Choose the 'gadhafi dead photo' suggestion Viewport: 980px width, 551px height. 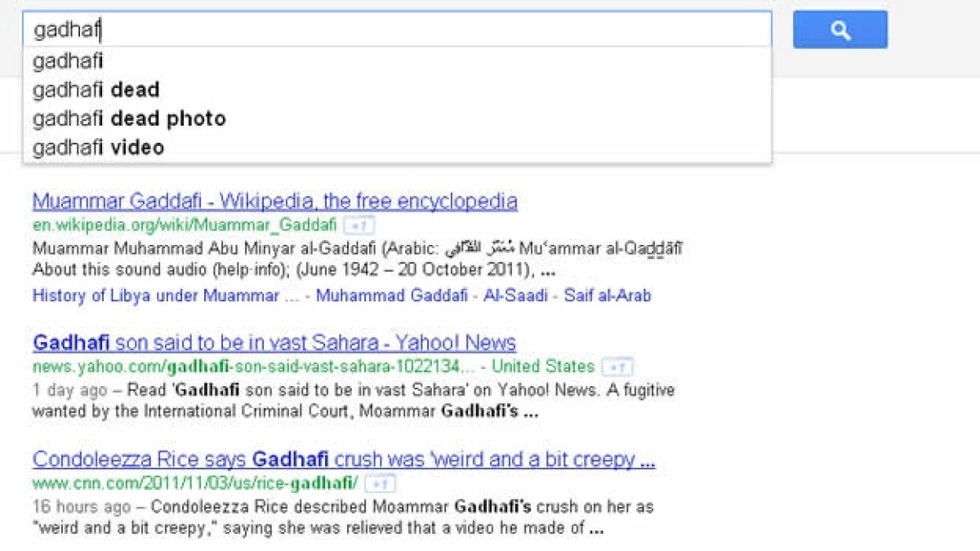pyautogui.click(x=397, y=118)
